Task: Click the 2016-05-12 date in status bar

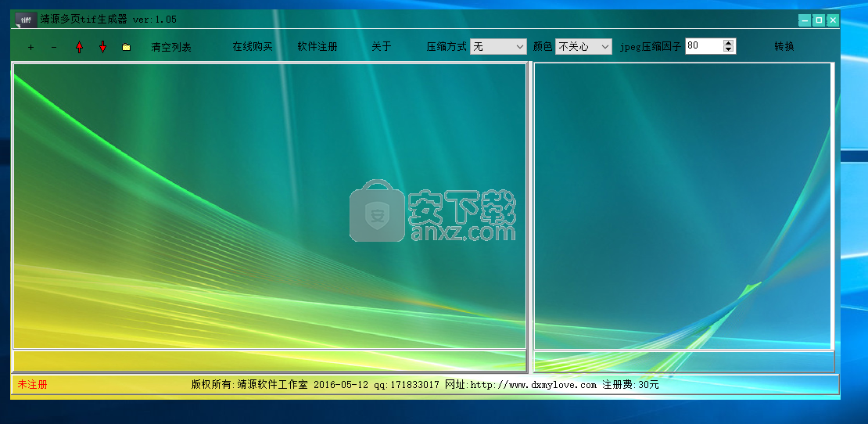Action: click(340, 385)
